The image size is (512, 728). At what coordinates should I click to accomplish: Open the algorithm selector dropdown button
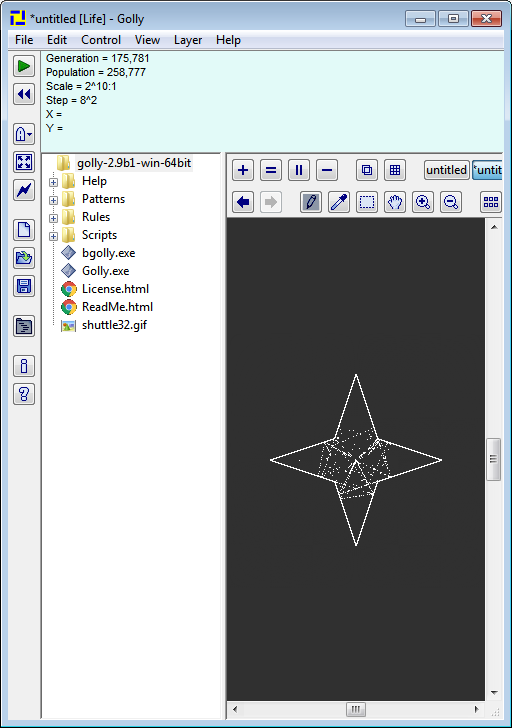24,135
